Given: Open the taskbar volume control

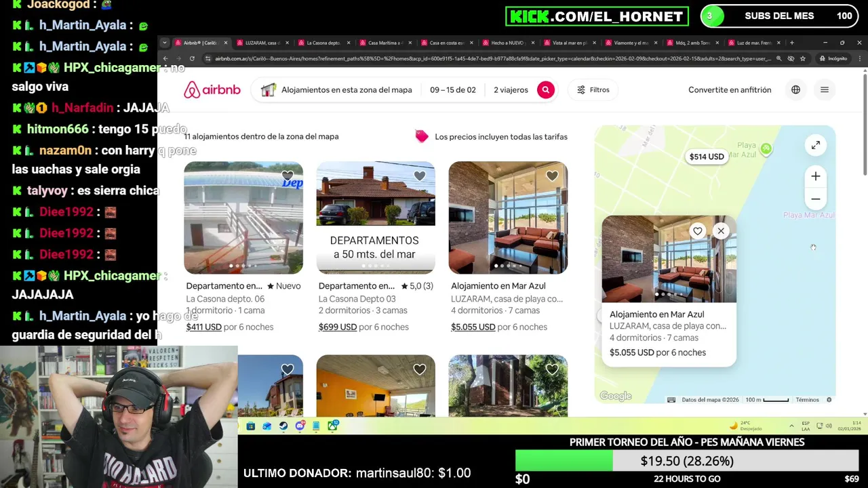Looking at the screenshot, I should point(829,426).
